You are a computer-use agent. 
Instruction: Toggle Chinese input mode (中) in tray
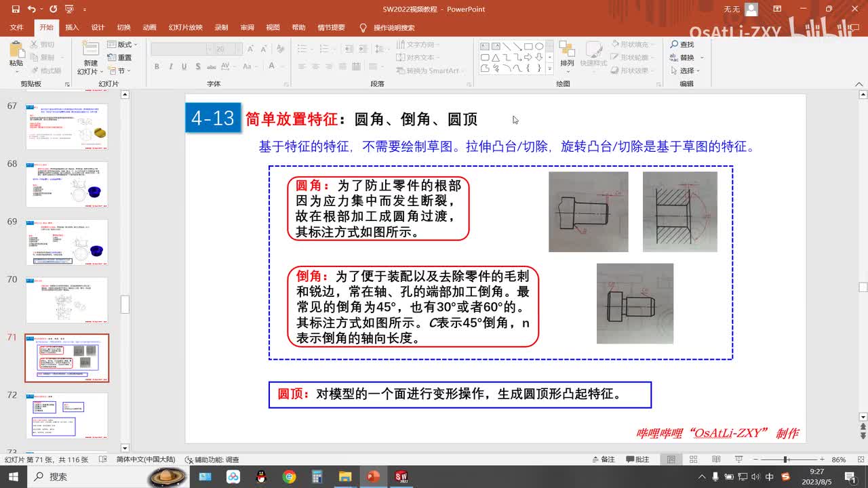click(770, 476)
